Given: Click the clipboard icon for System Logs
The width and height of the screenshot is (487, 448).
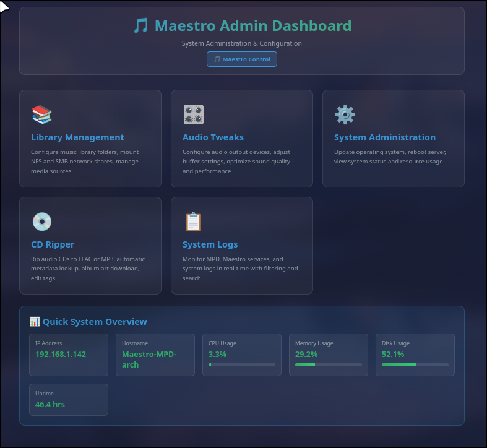Looking at the screenshot, I should (x=193, y=222).
